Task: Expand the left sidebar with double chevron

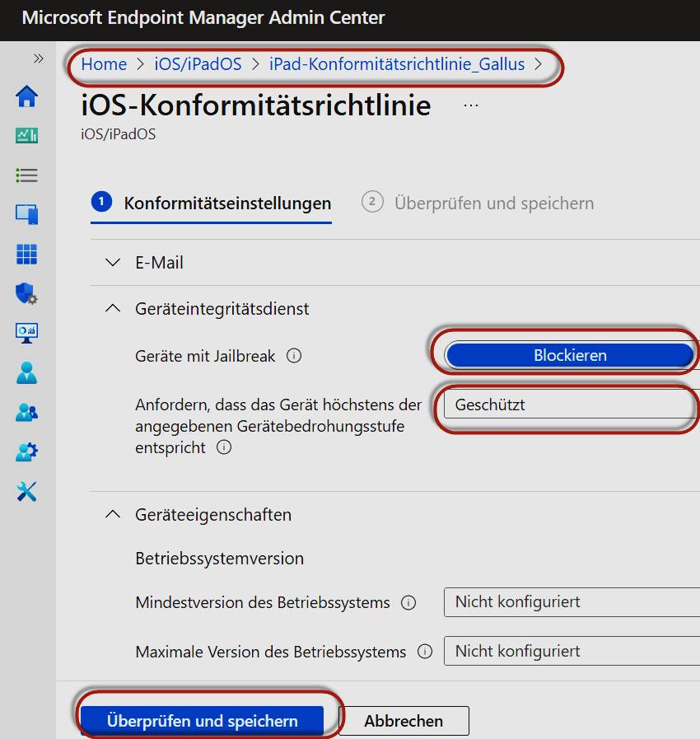Action: [x=38, y=58]
